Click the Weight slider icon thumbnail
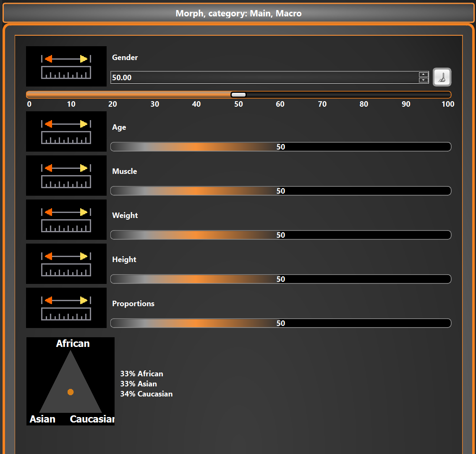Screen dimensions: 476x454 pos(66,220)
